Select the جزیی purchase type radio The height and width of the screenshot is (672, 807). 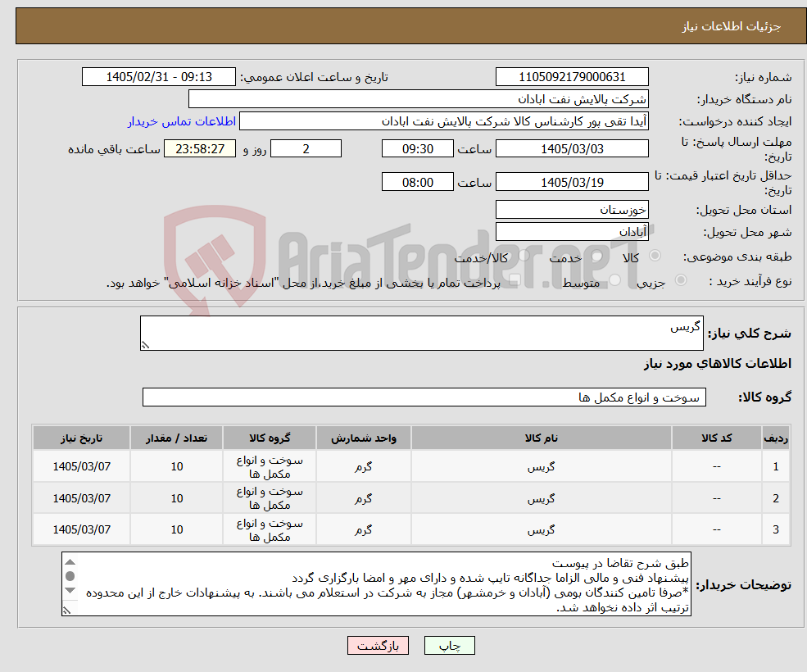pos(680,280)
